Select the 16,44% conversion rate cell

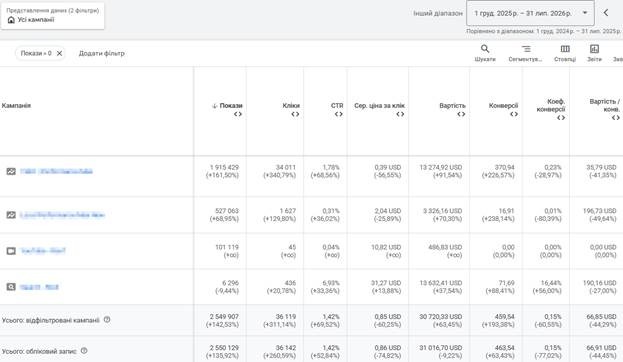pos(551,283)
